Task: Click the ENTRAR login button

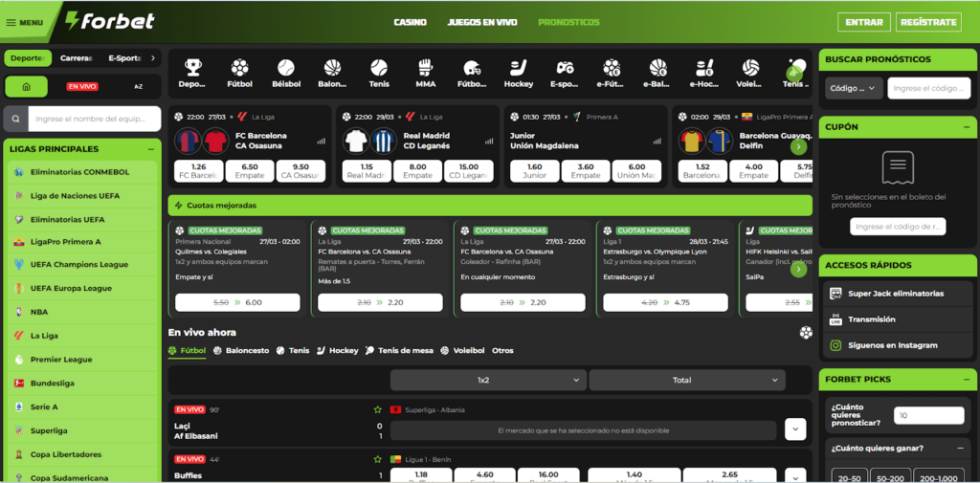Action: point(864,23)
